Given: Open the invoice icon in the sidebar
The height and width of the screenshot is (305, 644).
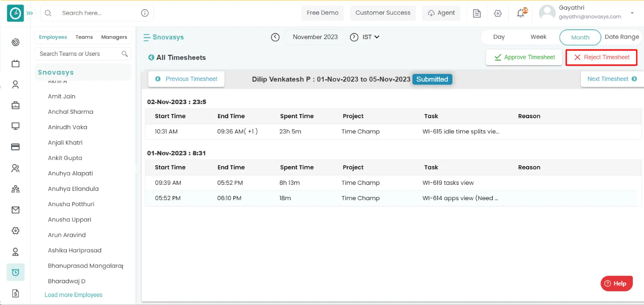Looking at the screenshot, I should [16, 293].
